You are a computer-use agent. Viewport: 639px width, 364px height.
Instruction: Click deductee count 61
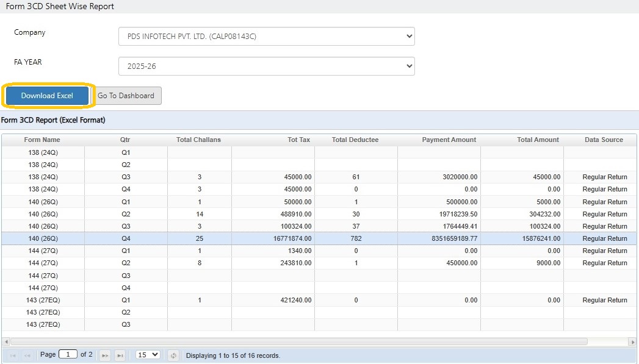(356, 177)
